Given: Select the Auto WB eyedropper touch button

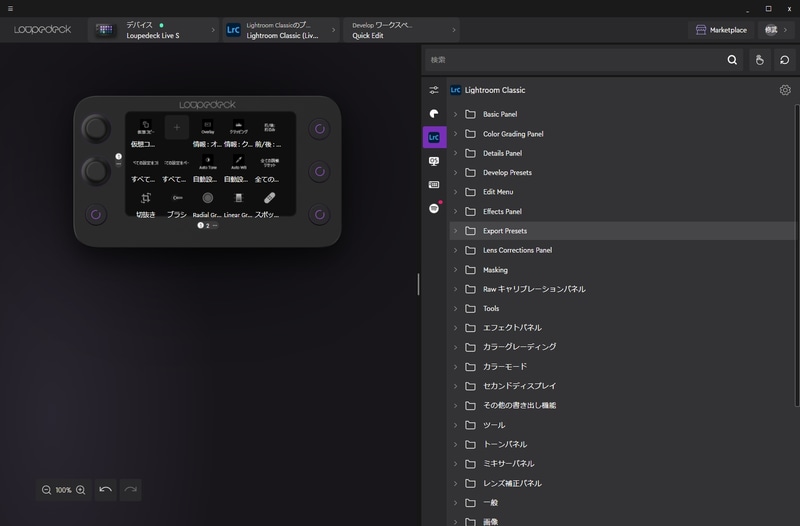Looking at the screenshot, I should point(238,169).
